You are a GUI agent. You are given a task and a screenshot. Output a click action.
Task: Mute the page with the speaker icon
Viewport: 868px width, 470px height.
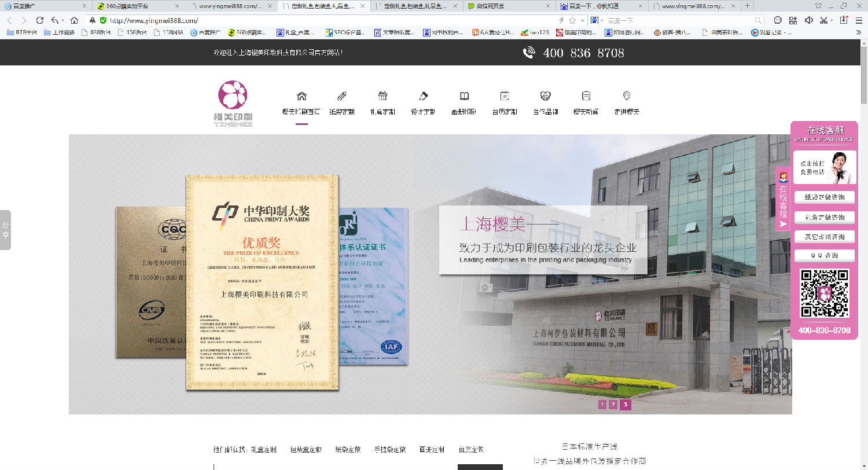[808, 20]
